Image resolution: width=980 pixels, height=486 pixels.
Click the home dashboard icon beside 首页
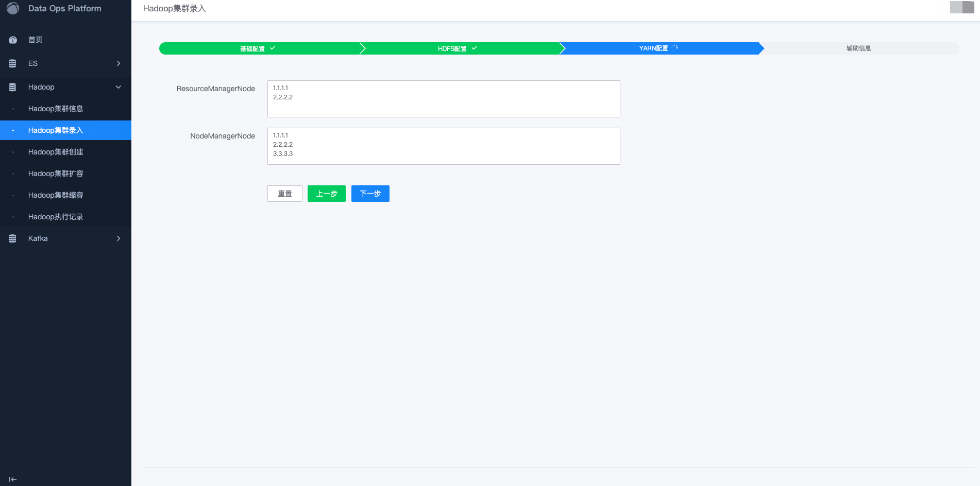[13, 40]
